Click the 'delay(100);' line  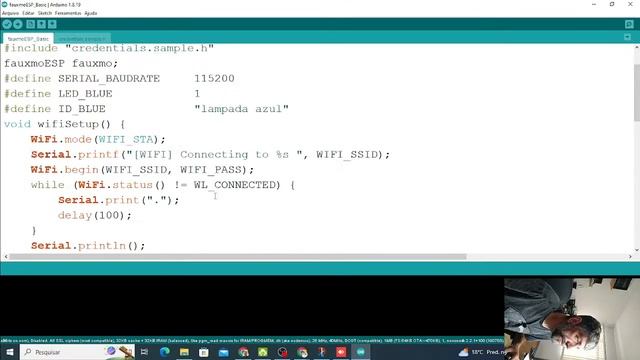pyautogui.click(x=95, y=215)
